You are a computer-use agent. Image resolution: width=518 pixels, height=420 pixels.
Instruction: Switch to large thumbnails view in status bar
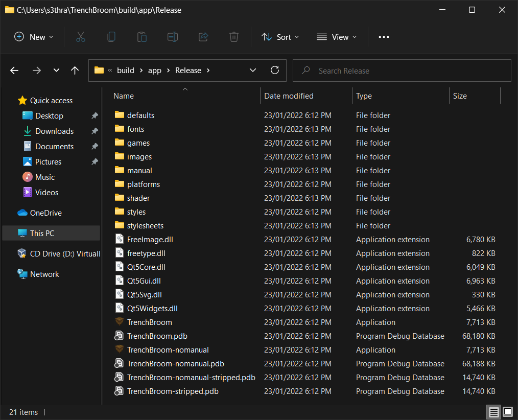click(507, 412)
